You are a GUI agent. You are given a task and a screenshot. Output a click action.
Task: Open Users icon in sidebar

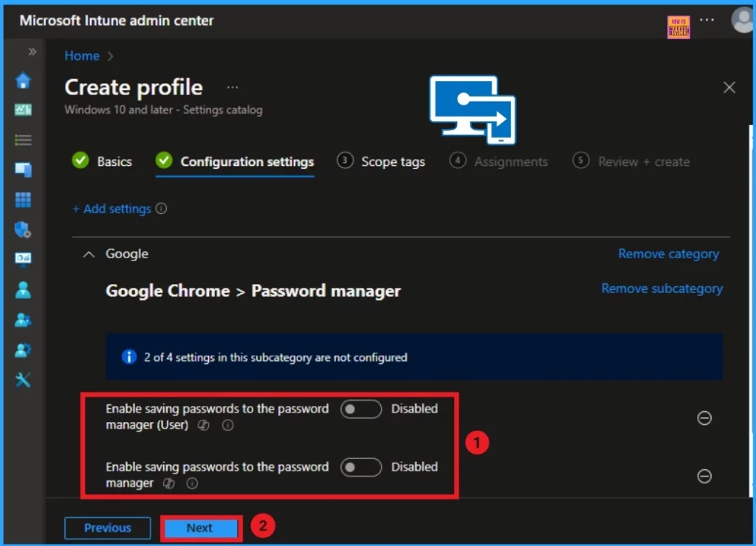pyautogui.click(x=23, y=290)
